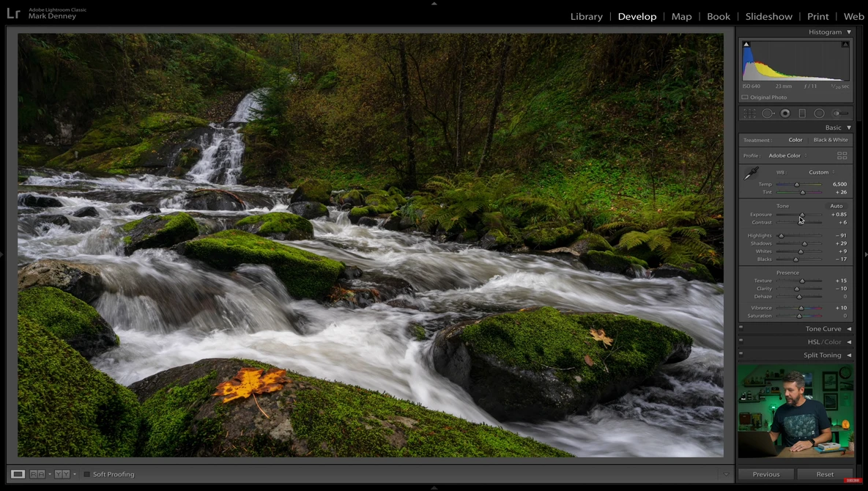Disable the Tone Curve panel switch
Image resolution: width=868 pixels, height=491 pixels.
click(x=741, y=328)
